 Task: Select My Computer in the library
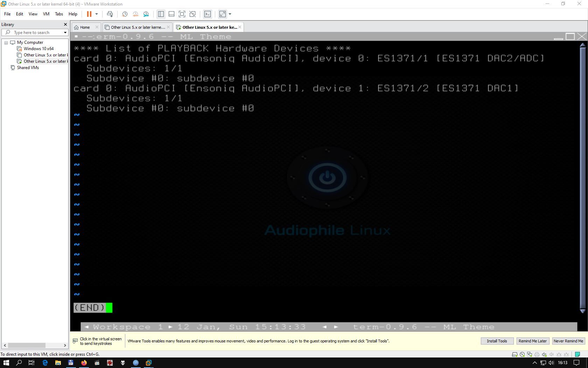(x=30, y=42)
